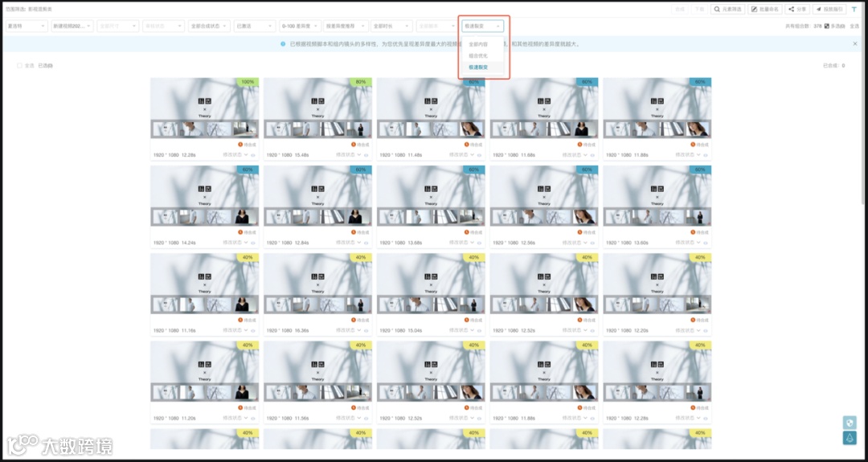This screenshot has height=462, width=868.
Task: Click the info icon in the blue banner
Action: (x=283, y=43)
